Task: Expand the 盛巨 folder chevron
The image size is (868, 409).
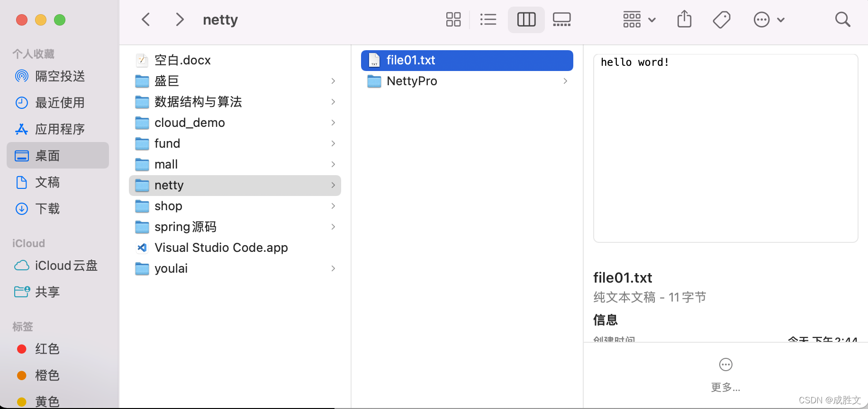Action: coord(333,81)
